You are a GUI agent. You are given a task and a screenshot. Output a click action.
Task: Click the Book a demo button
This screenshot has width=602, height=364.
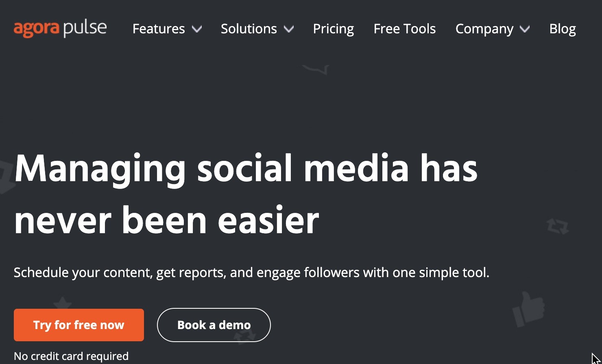coord(214,325)
